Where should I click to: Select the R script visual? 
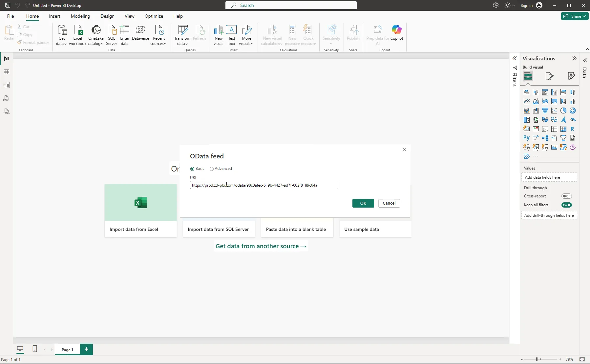click(573, 129)
